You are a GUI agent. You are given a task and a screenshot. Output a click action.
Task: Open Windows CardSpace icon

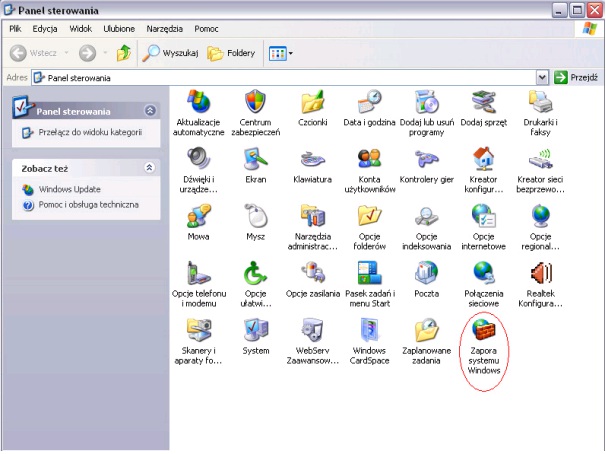coord(369,330)
